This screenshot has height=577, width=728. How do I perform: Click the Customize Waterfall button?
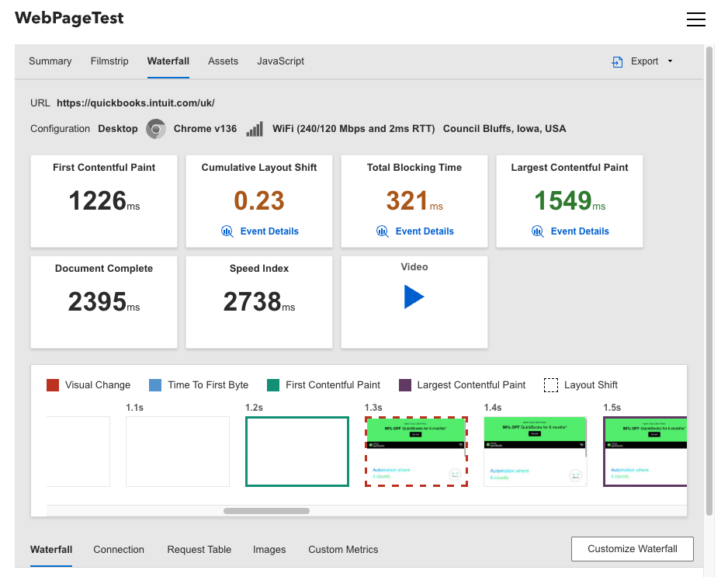click(x=632, y=549)
